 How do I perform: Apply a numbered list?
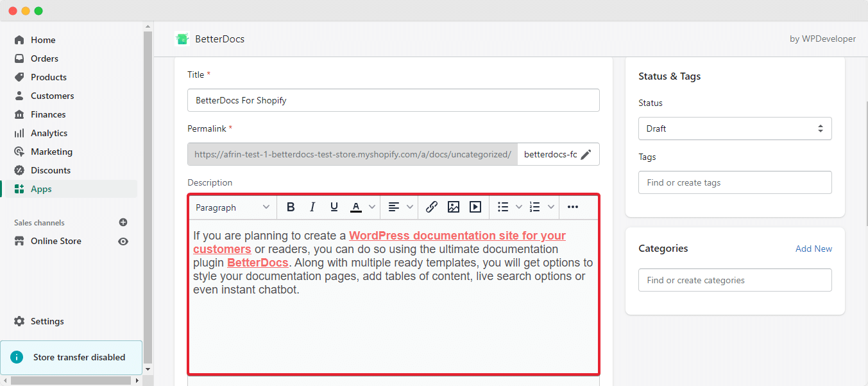point(534,206)
